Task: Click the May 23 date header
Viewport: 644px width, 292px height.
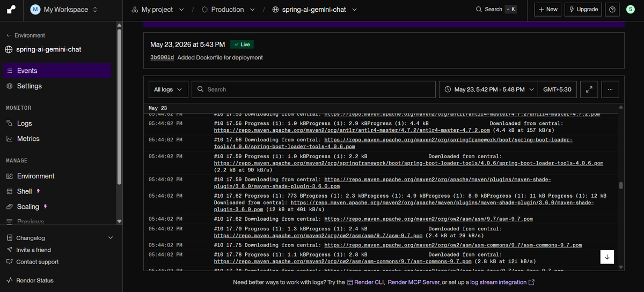Action: click(158, 108)
